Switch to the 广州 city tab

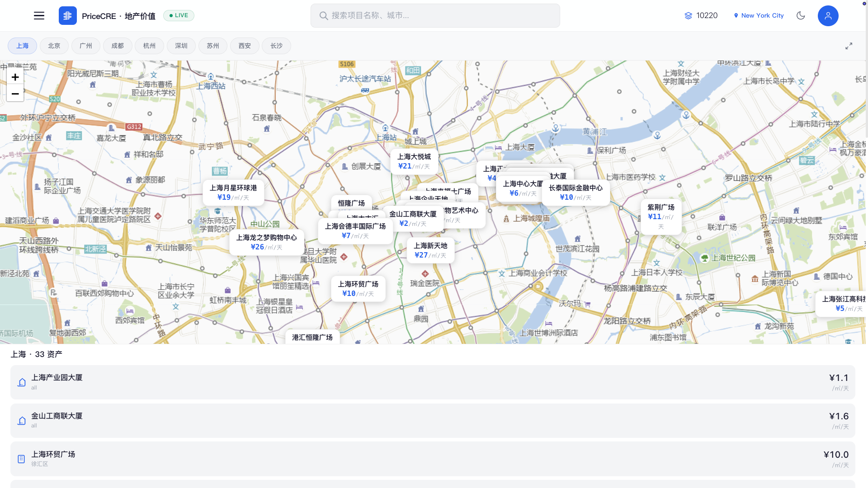[86, 46]
